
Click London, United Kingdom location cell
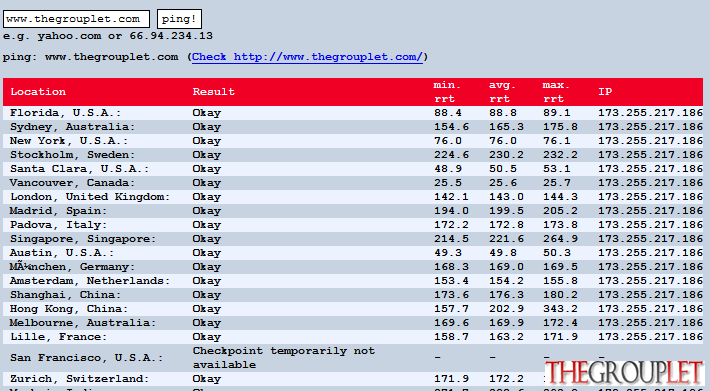(90, 197)
